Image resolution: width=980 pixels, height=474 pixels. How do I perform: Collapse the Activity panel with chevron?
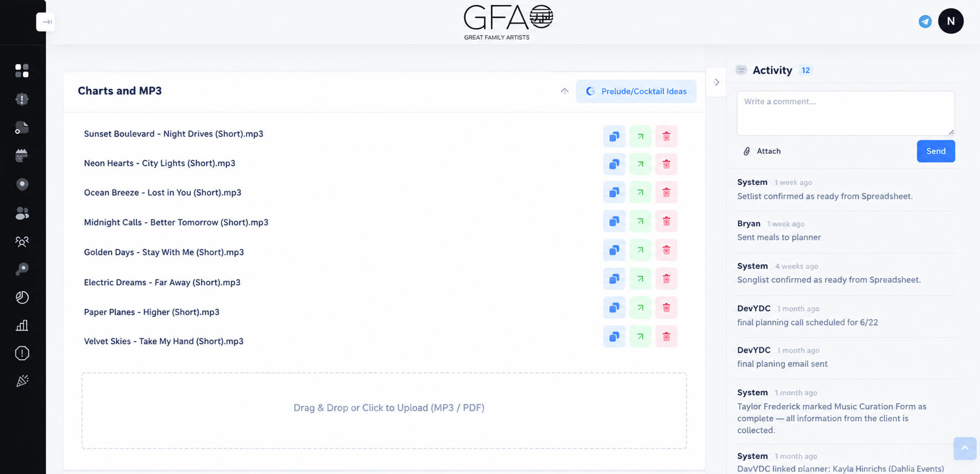[x=717, y=82]
